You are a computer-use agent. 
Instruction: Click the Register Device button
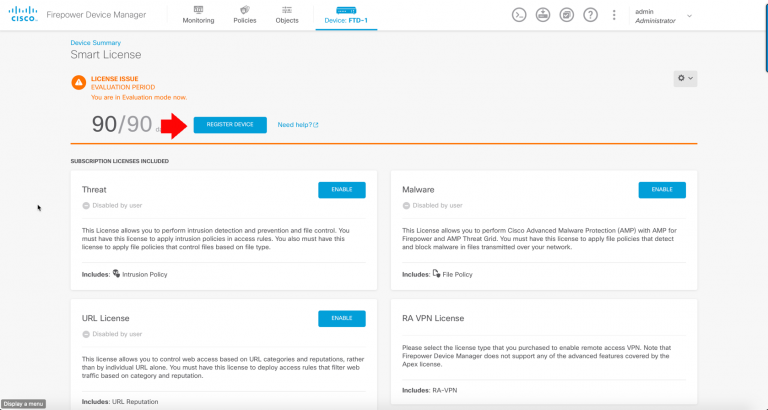(230, 124)
